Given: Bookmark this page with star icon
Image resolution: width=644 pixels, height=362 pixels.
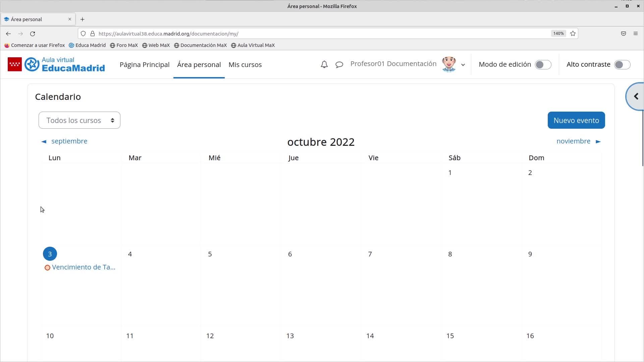Looking at the screenshot, I should tap(573, 34).
